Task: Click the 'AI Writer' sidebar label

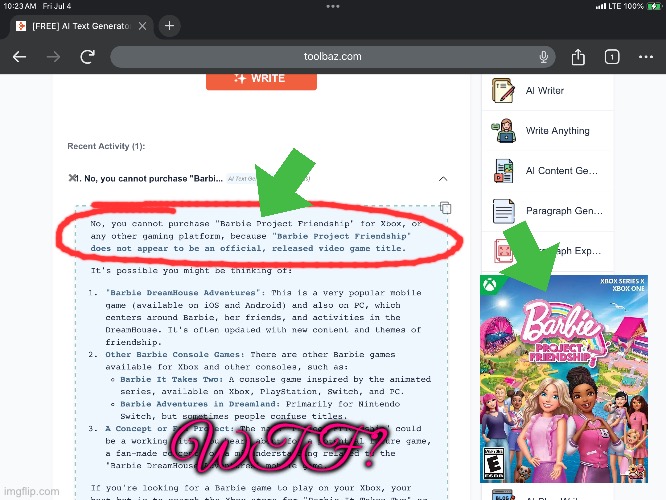Action: (x=545, y=90)
